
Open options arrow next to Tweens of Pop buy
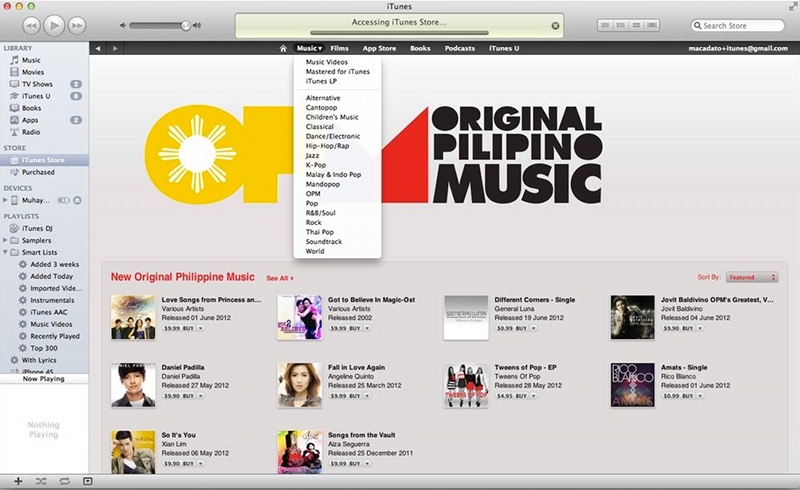pyautogui.click(x=533, y=396)
